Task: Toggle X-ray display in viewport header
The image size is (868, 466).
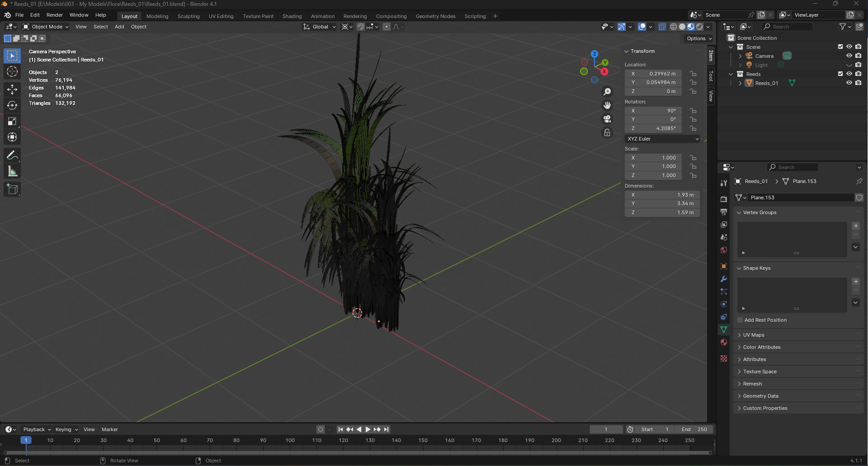Action: (662, 27)
